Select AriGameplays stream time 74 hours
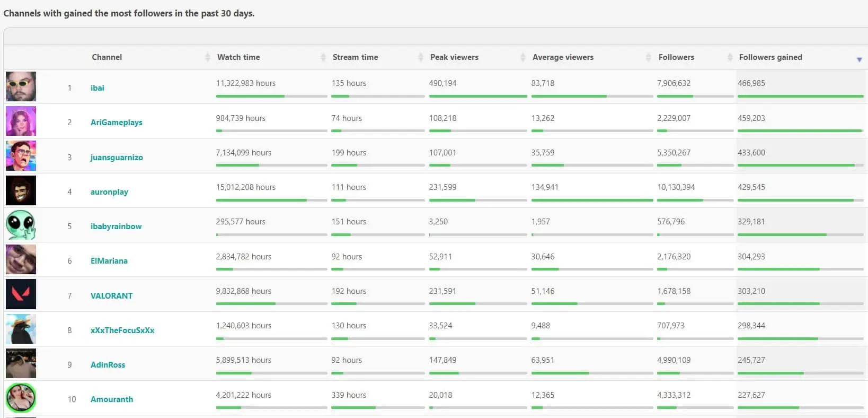This screenshot has height=418, width=868. click(347, 118)
